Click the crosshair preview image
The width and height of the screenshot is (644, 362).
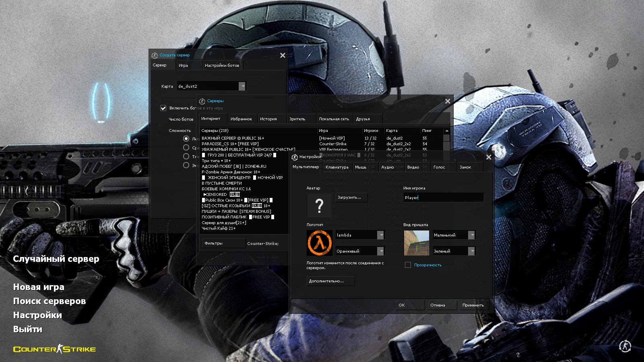pos(416,243)
